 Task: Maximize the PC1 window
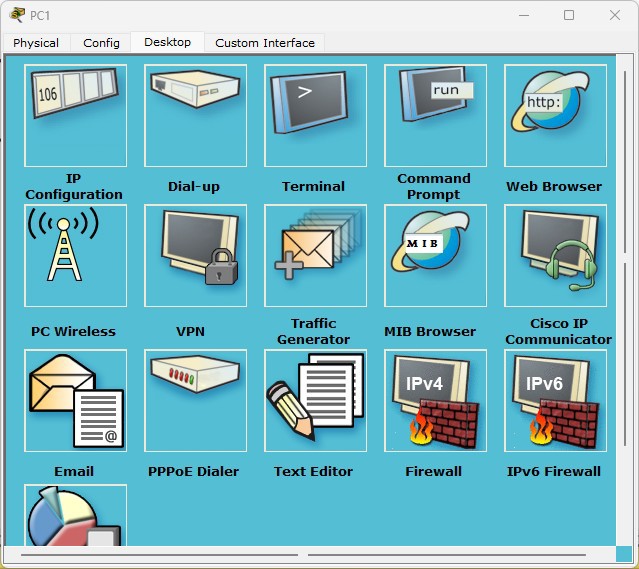pos(569,15)
